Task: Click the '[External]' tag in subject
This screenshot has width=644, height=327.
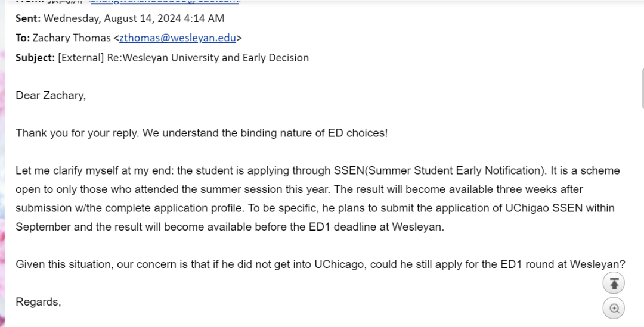Action: click(81, 57)
